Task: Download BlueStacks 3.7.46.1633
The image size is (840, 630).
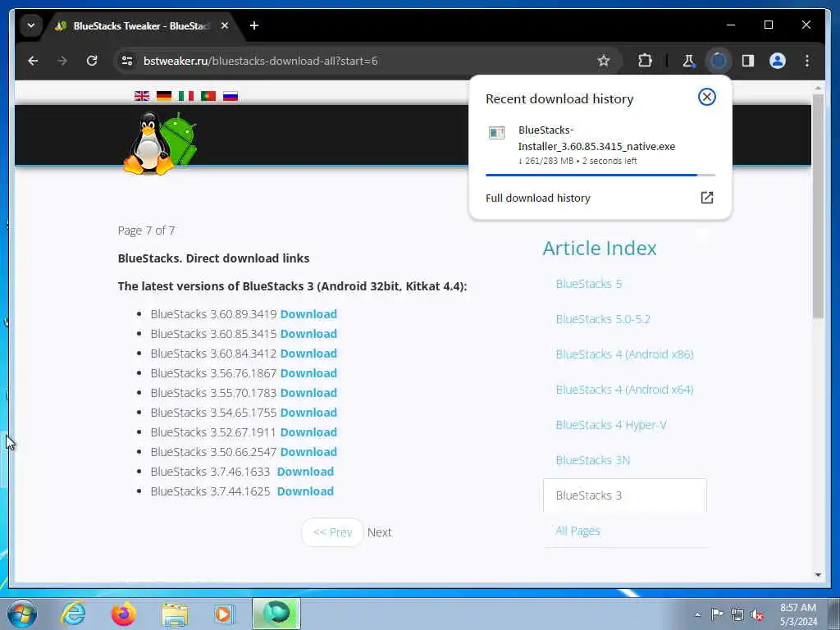Action: click(x=305, y=472)
